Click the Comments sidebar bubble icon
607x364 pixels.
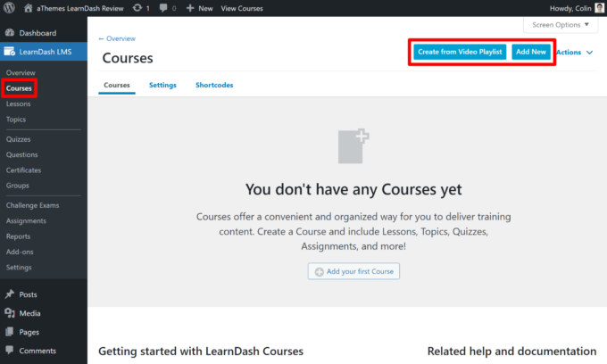(x=10, y=350)
